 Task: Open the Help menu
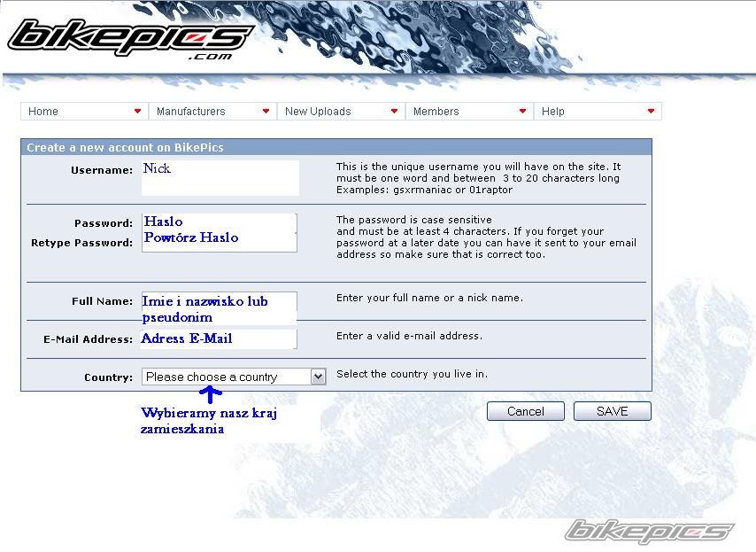[x=598, y=112]
